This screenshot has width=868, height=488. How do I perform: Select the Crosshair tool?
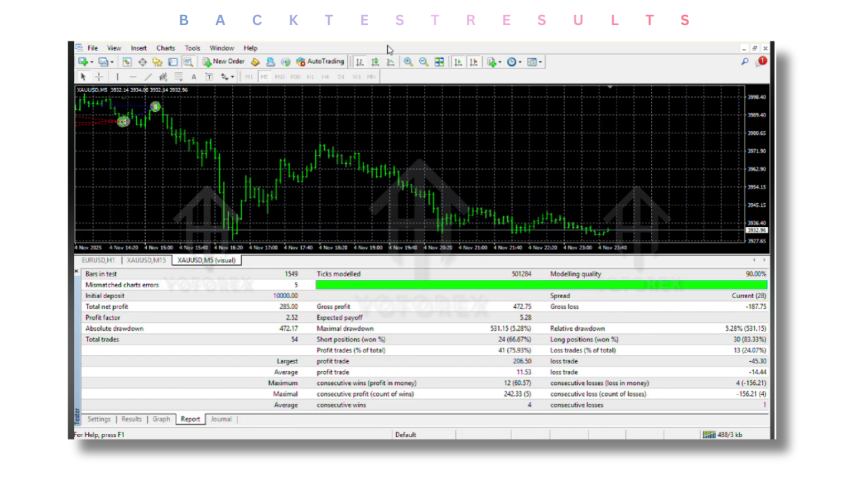point(99,77)
